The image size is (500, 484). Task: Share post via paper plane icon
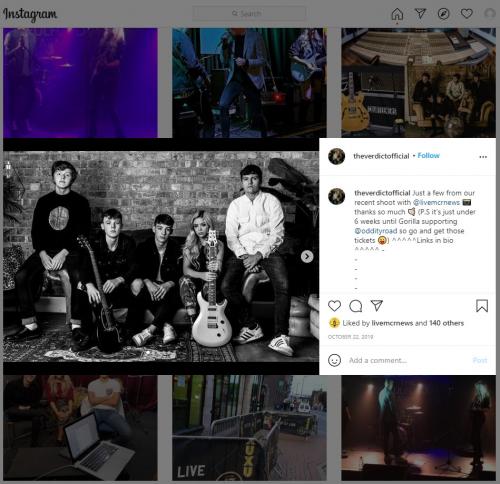(x=377, y=306)
